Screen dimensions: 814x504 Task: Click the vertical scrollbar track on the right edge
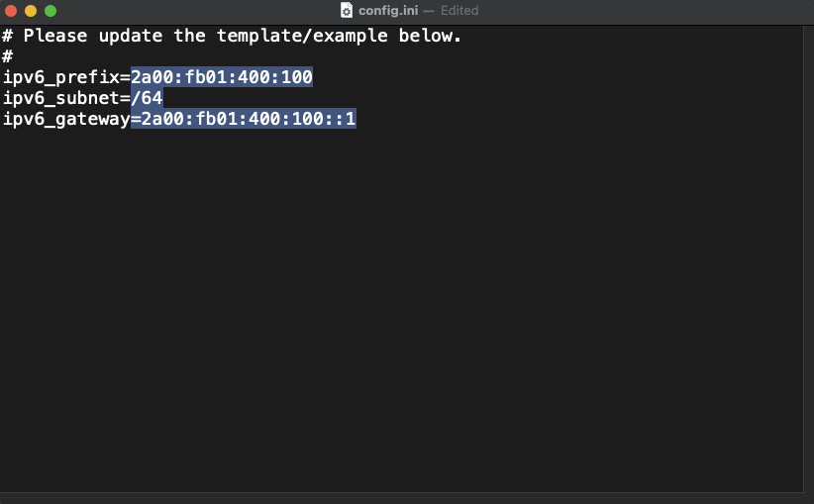coord(808,259)
